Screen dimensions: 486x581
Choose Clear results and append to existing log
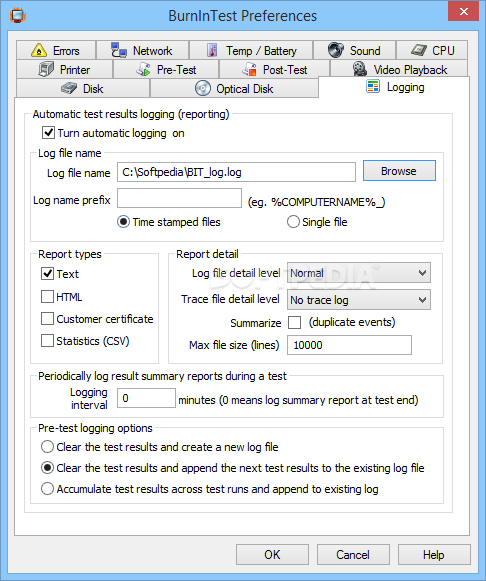pyautogui.click(x=47, y=468)
